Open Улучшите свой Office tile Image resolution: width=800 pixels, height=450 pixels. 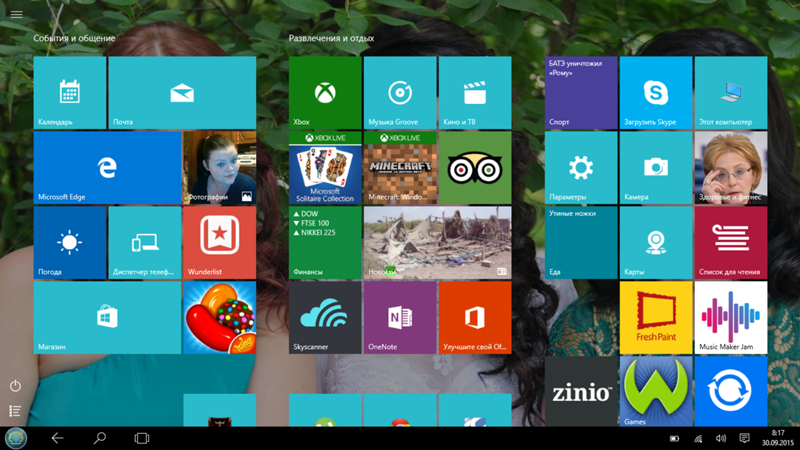[475, 317]
